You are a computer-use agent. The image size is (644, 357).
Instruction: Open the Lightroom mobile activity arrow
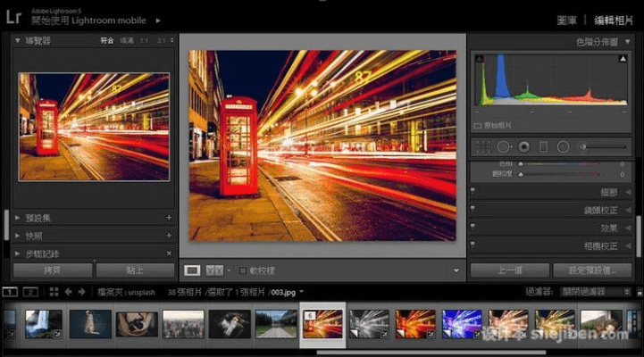coord(158,21)
